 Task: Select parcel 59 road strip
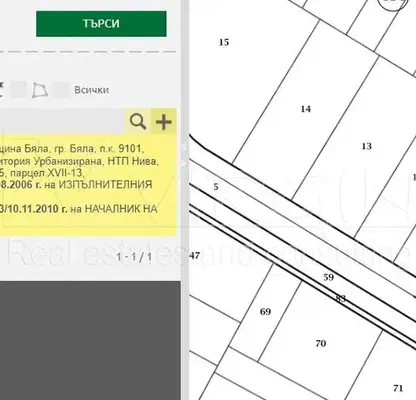click(328, 277)
